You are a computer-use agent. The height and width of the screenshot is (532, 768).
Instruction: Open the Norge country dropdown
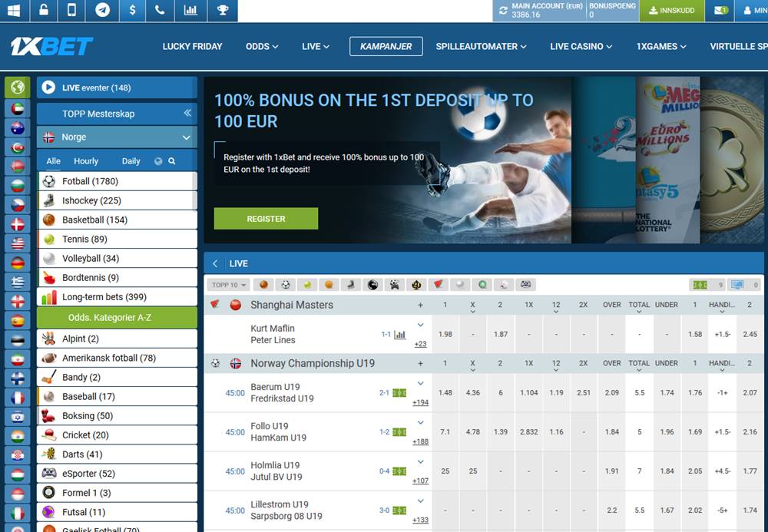pyautogui.click(x=117, y=137)
